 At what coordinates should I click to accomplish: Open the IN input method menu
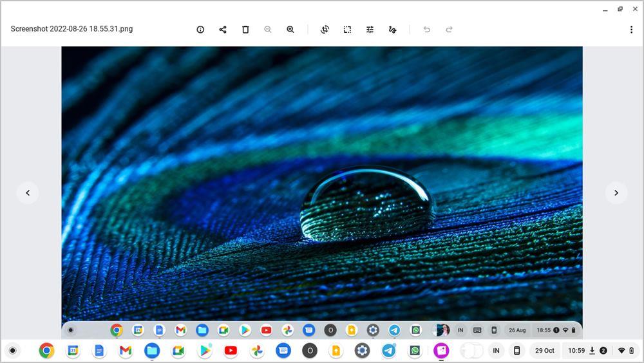tap(496, 351)
